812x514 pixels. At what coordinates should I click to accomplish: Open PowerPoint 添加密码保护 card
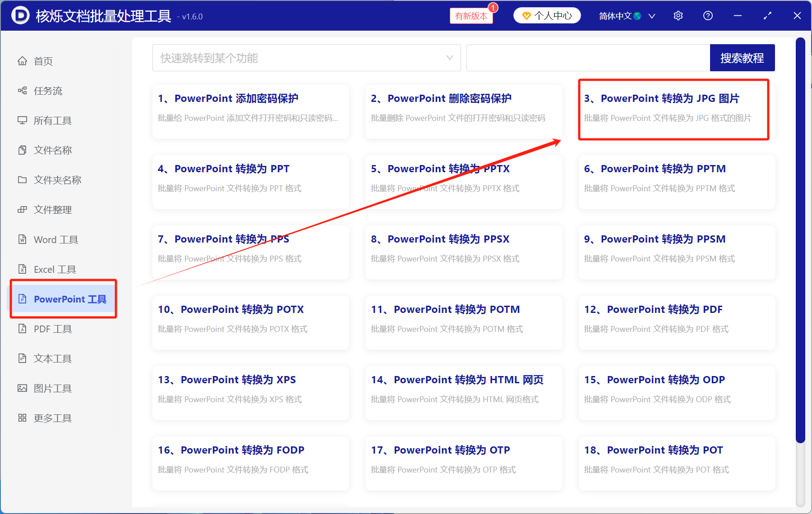click(251, 112)
